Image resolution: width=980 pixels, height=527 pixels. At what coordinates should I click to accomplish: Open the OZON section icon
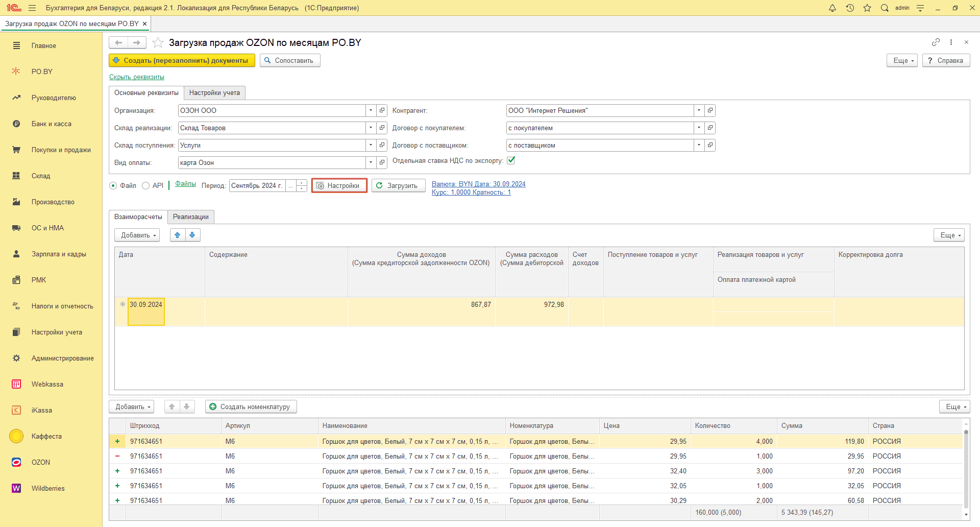(16, 462)
